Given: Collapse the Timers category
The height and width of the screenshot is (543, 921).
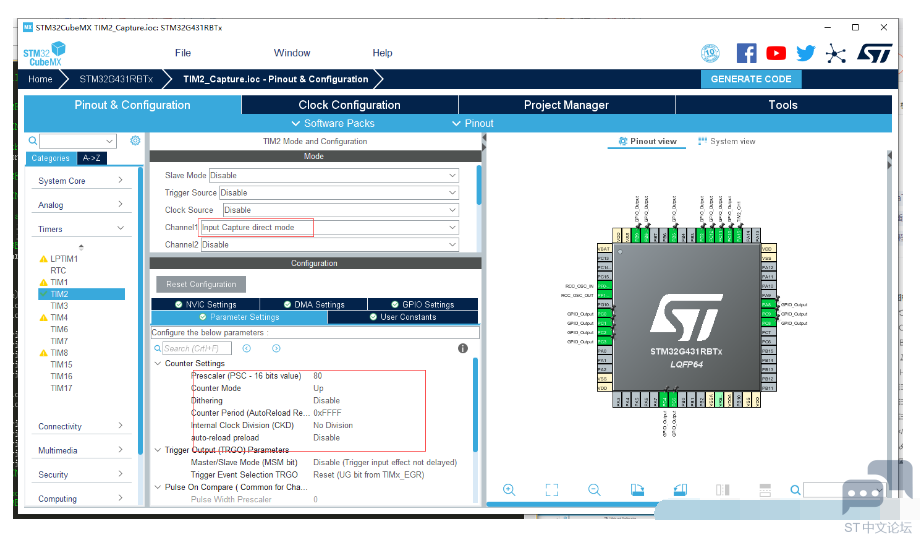Looking at the screenshot, I should 81,229.
